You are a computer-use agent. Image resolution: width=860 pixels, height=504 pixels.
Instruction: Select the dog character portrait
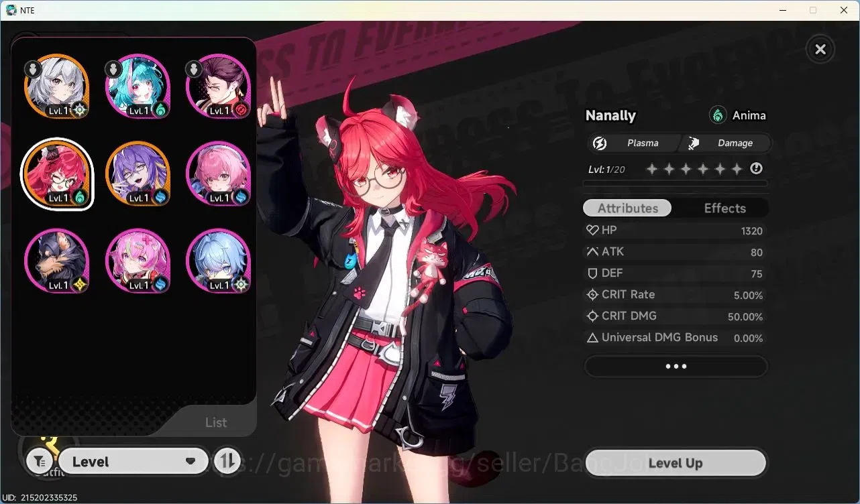pos(57,261)
